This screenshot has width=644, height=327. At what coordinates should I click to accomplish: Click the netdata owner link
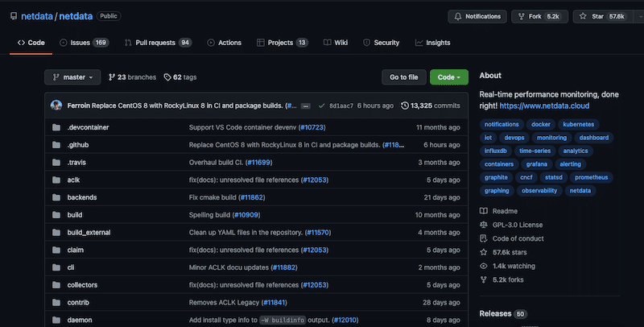(x=37, y=16)
